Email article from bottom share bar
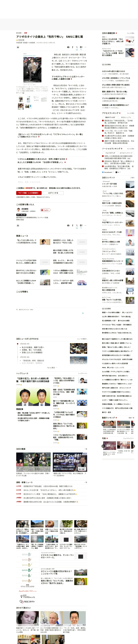Image resolution: width=138 pixels, height=644 pixels. pos(68,225)
